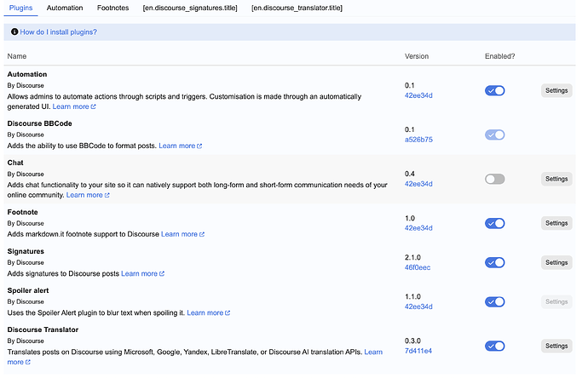
Task: Open the en.discourse_signatures.title tab
Action: click(190, 8)
